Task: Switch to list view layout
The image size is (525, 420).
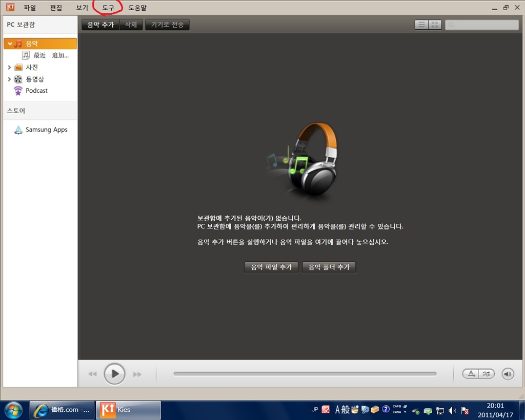Action: tap(421, 25)
